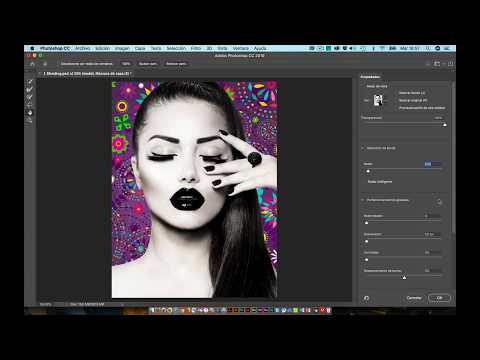Click the Suavizar slider handle
This screenshot has height=360, width=480.
(367, 223)
